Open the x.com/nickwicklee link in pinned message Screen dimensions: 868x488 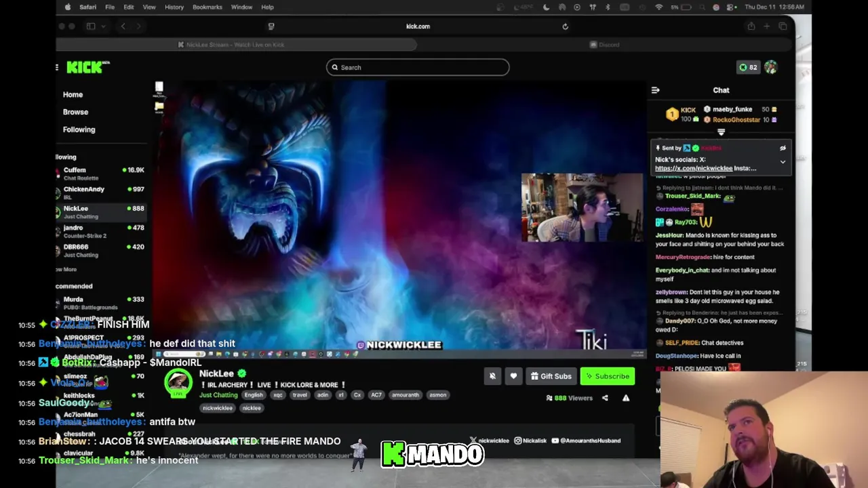pyautogui.click(x=694, y=168)
